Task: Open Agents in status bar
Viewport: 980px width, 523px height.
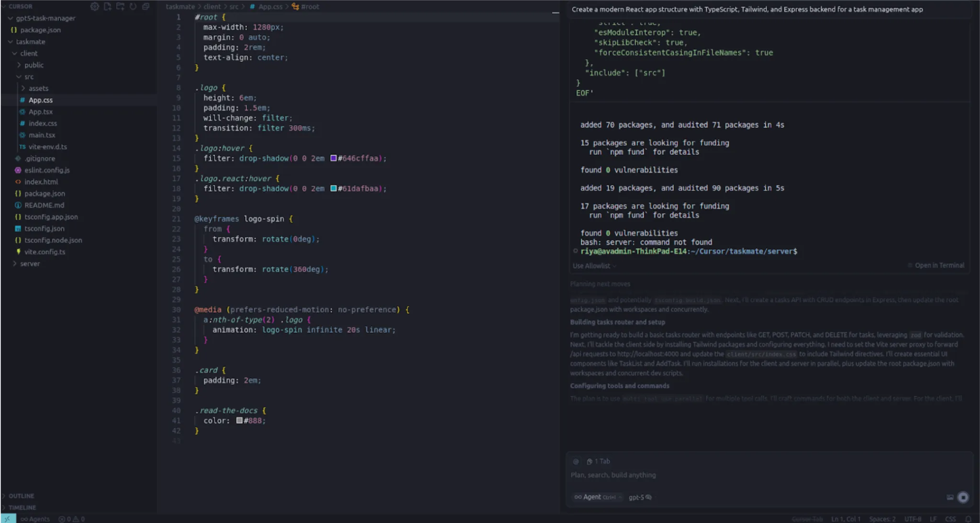Action: (x=35, y=519)
